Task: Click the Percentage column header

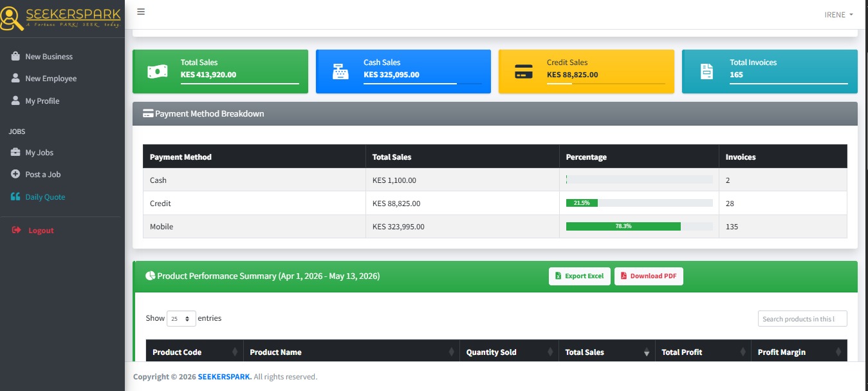Action: 639,157
